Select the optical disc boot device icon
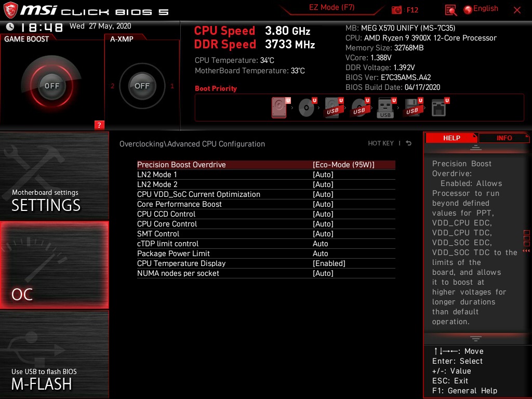 click(307, 108)
